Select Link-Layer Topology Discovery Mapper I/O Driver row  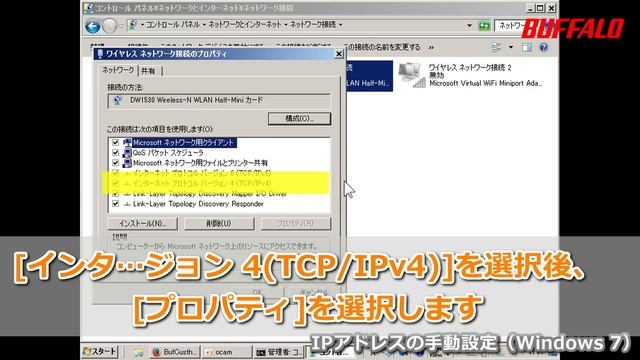click(x=209, y=193)
